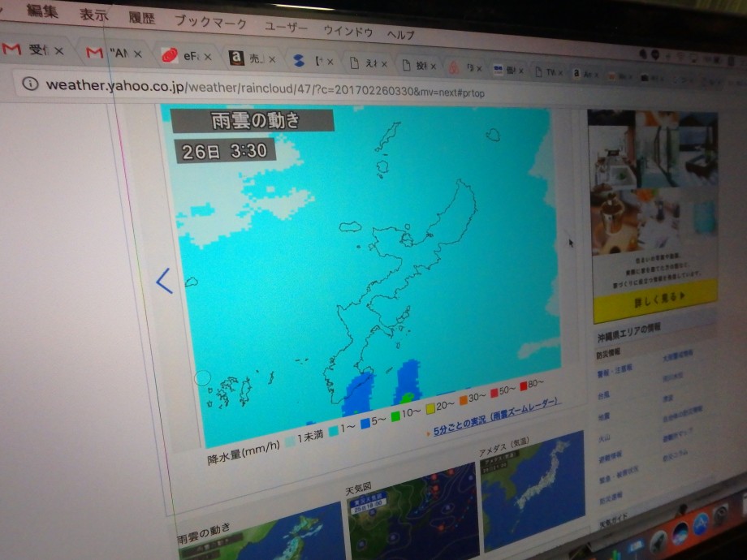Click the yellow 20〜 legend swatch
This screenshot has width=747, height=560.
tap(430, 408)
